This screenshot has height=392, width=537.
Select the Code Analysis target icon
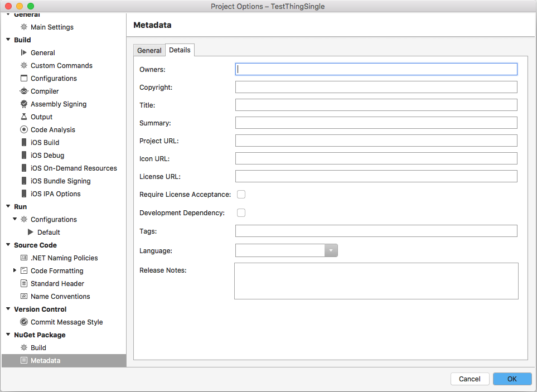(23, 129)
